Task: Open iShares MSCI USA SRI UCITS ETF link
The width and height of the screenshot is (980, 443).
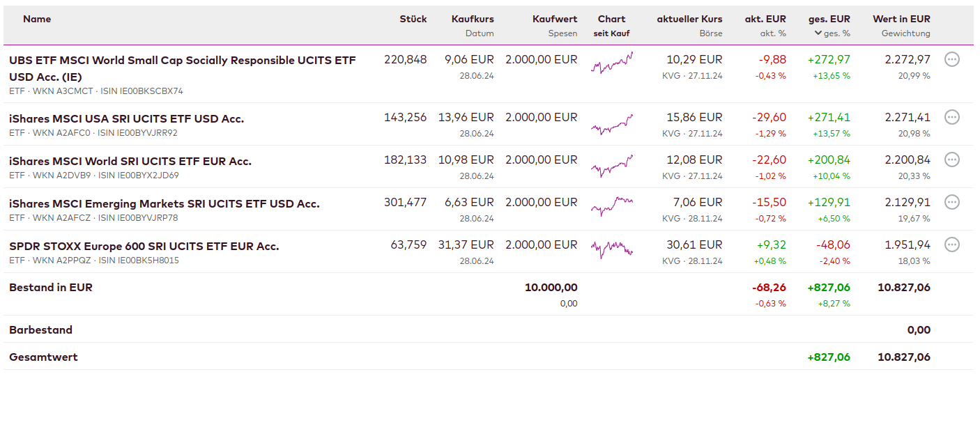Action: (127, 119)
